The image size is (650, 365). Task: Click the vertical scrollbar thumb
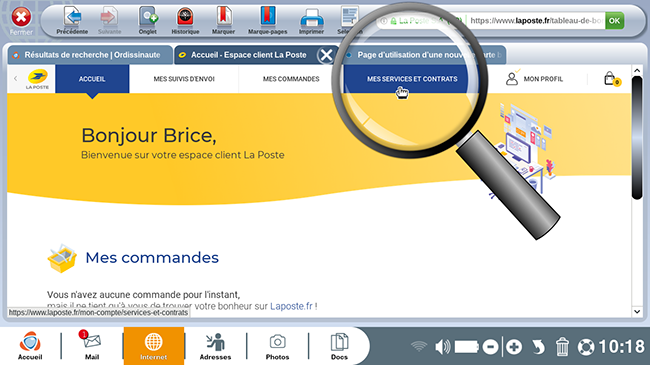637,138
